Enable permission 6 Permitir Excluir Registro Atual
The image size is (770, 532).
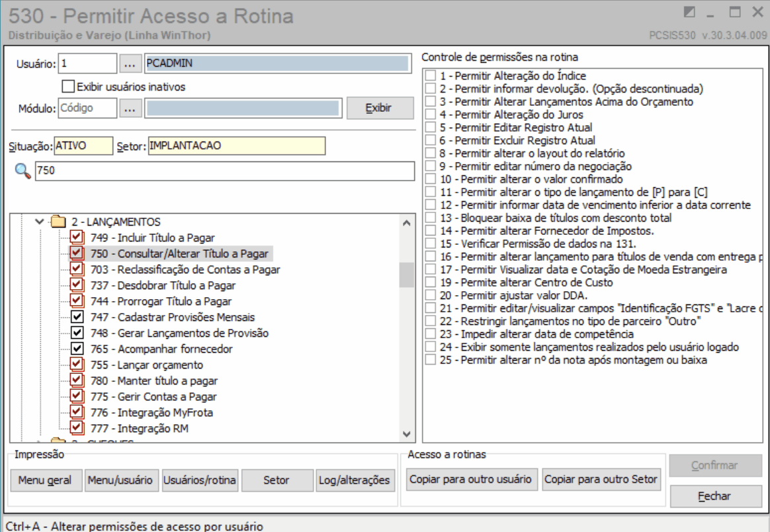click(431, 140)
